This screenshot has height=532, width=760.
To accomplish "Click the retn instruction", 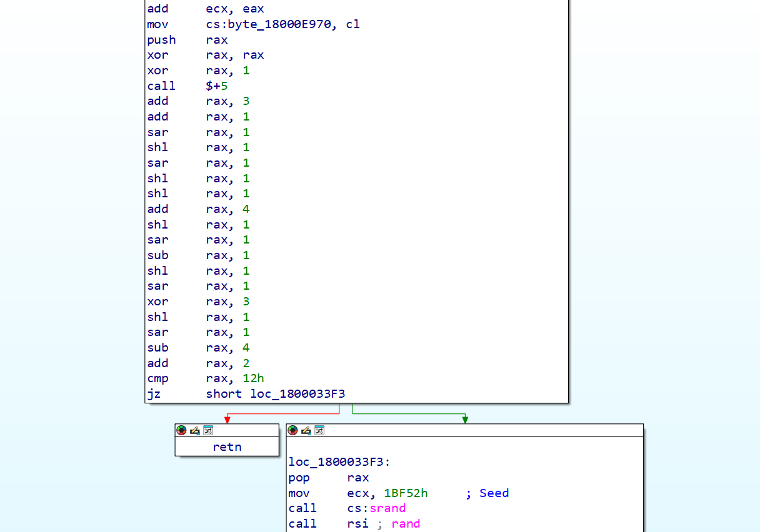I will point(227,447).
